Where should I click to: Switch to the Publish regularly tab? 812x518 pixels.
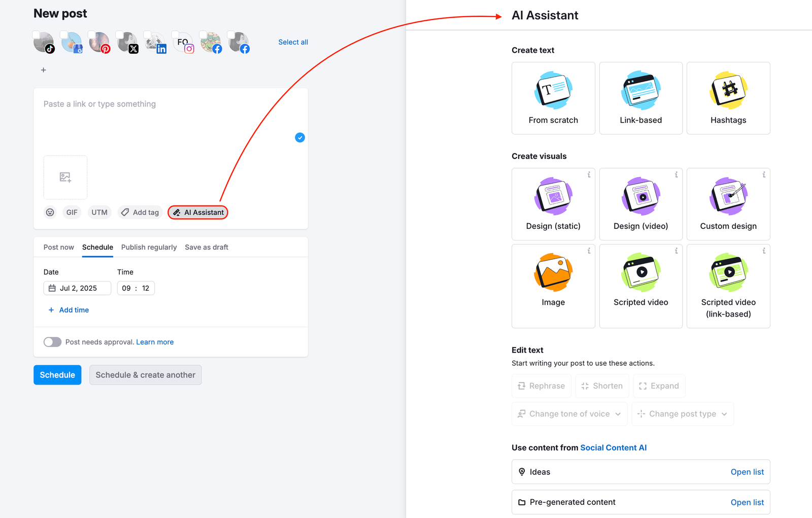149,247
